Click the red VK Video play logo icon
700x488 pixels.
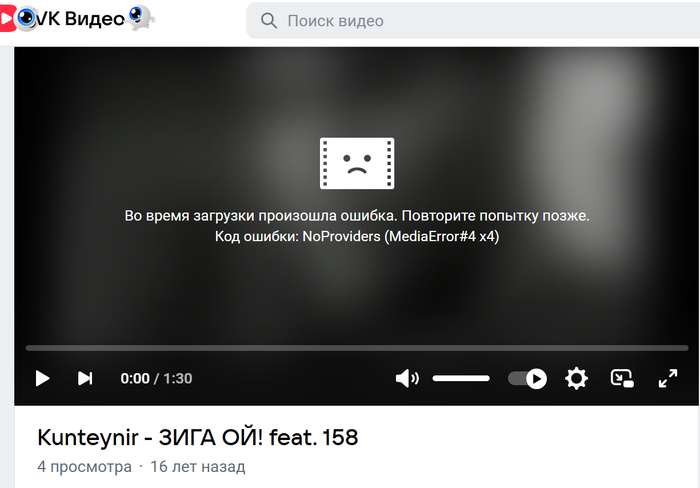coord(8,19)
